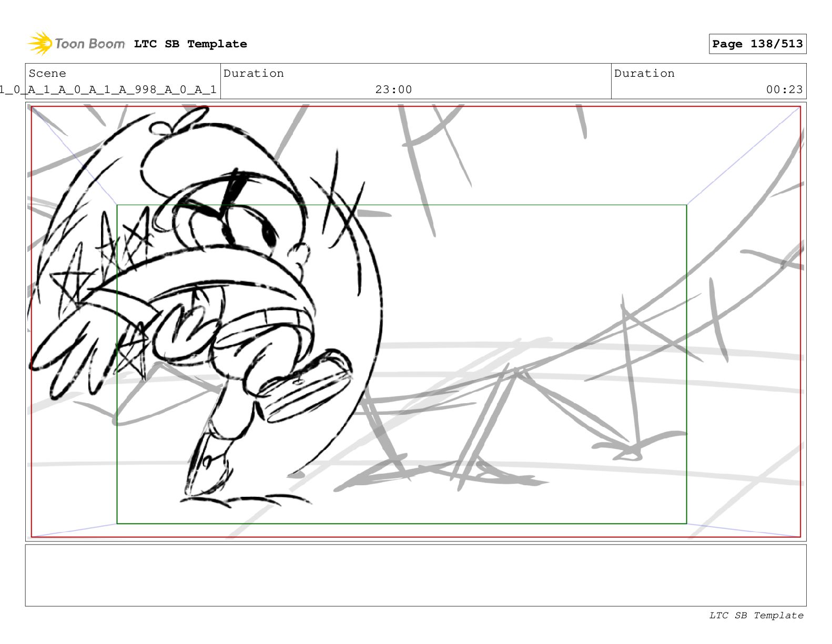
Task: Select the 'LTC SB Template' header title
Action: tap(190, 44)
